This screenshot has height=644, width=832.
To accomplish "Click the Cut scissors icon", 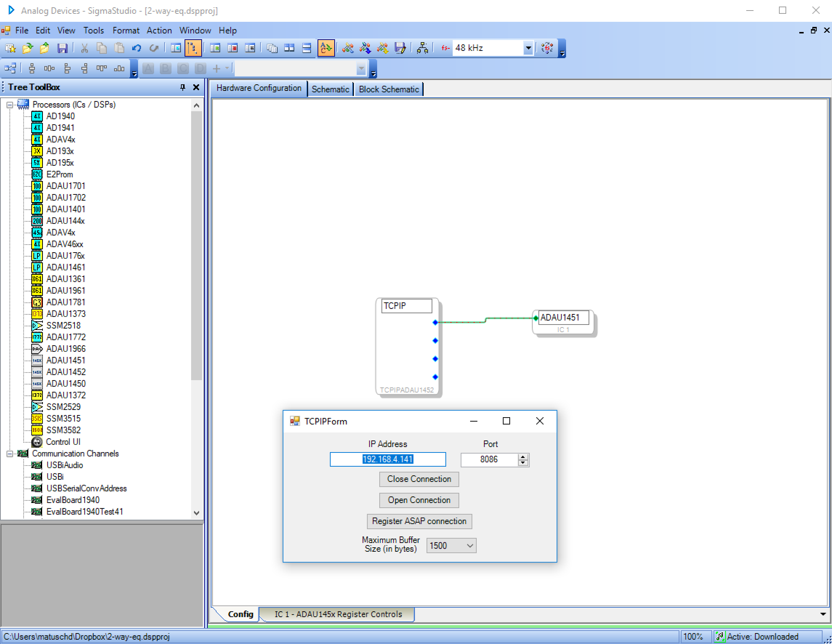I will (85, 48).
